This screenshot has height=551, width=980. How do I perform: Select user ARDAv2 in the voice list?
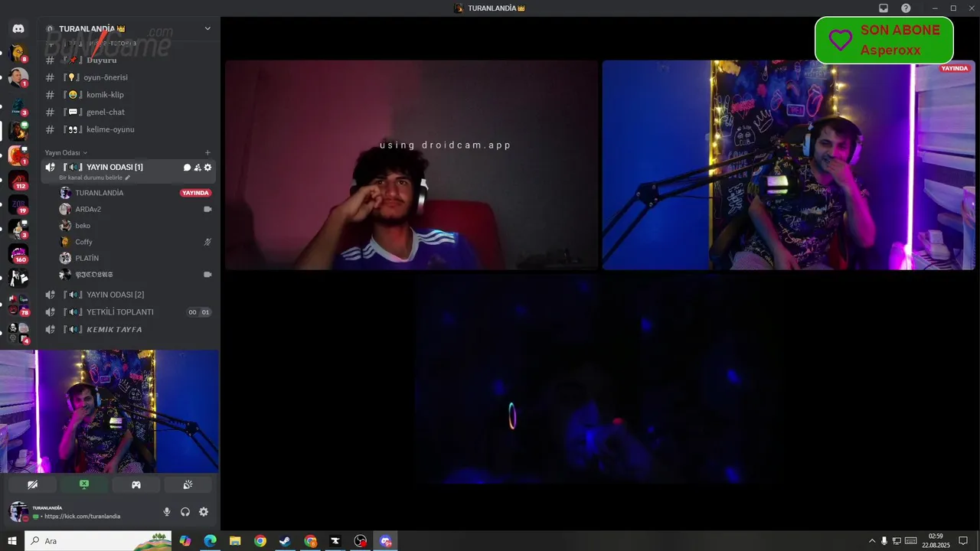pyautogui.click(x=135, y=209)
